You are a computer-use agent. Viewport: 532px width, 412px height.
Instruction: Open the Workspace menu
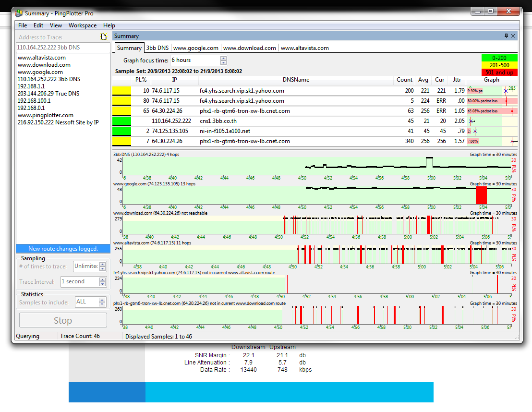(82, 25)
